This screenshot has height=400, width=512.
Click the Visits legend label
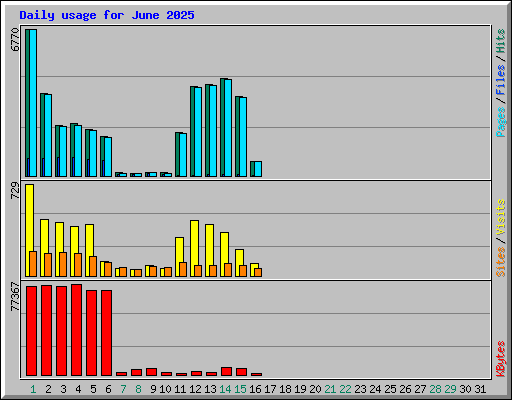pos(500,218)
